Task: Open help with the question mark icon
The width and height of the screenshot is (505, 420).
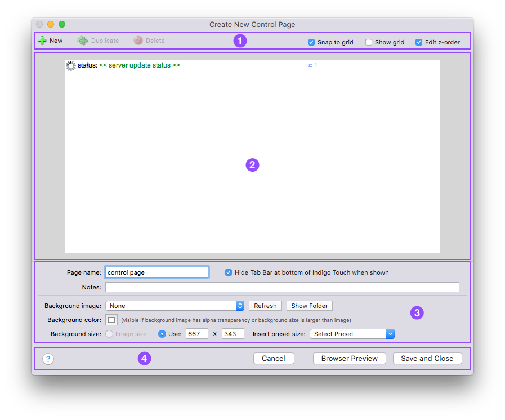Action: pyautogui.click(x=48, y=359)
